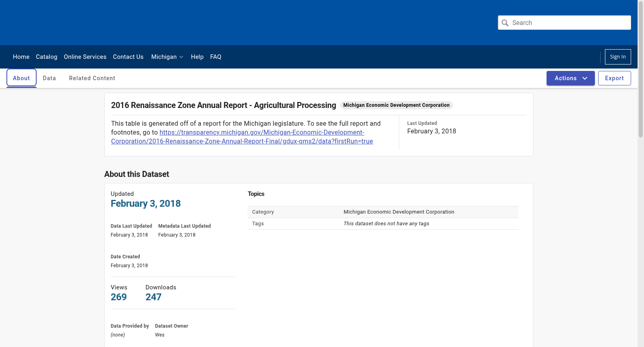Image resolution: width=644 pixels, height=347 pixels.
Task: Click the Data Provided by (none) value
Action: point(118,335)
